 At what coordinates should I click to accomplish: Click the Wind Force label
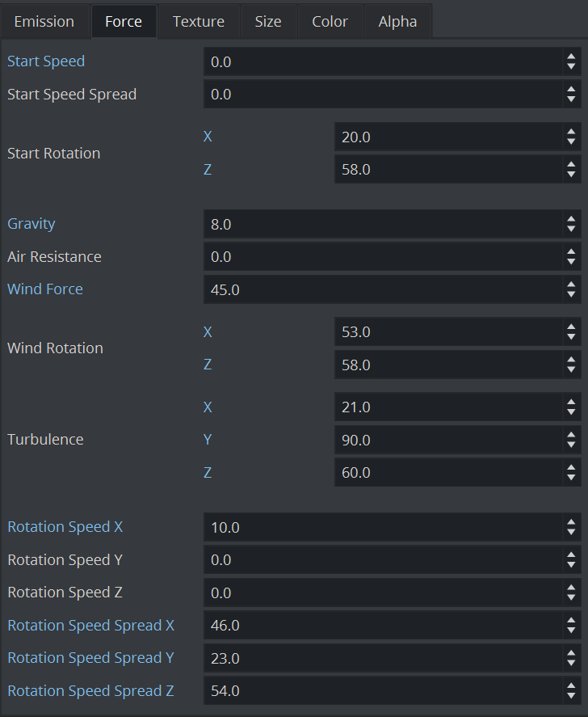point(45,289)
